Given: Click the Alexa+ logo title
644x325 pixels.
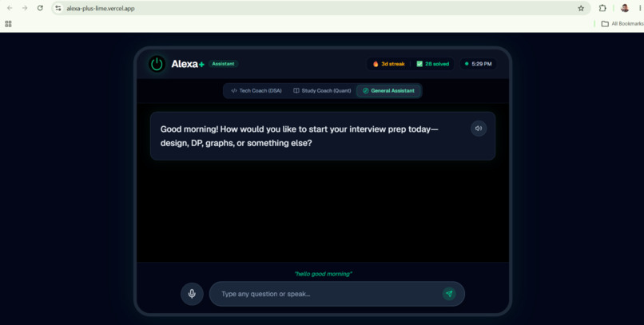Looking at the screenshot, I should (188, 64).
